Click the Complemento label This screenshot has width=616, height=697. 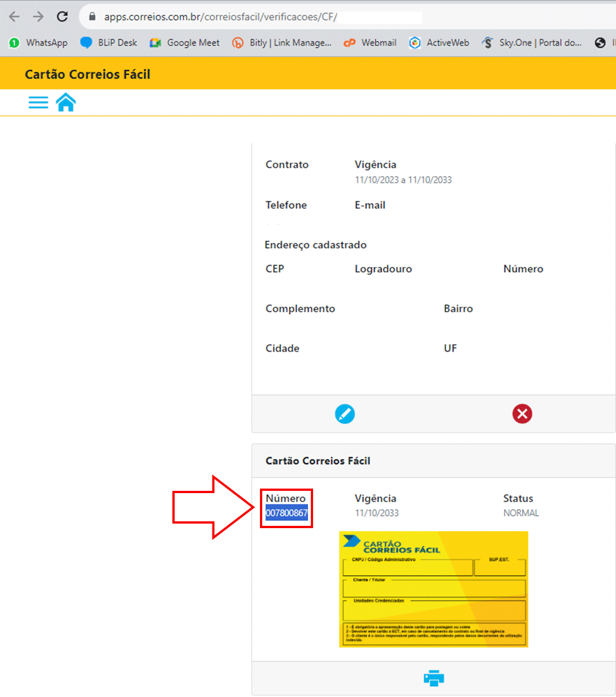pos(300,308)
